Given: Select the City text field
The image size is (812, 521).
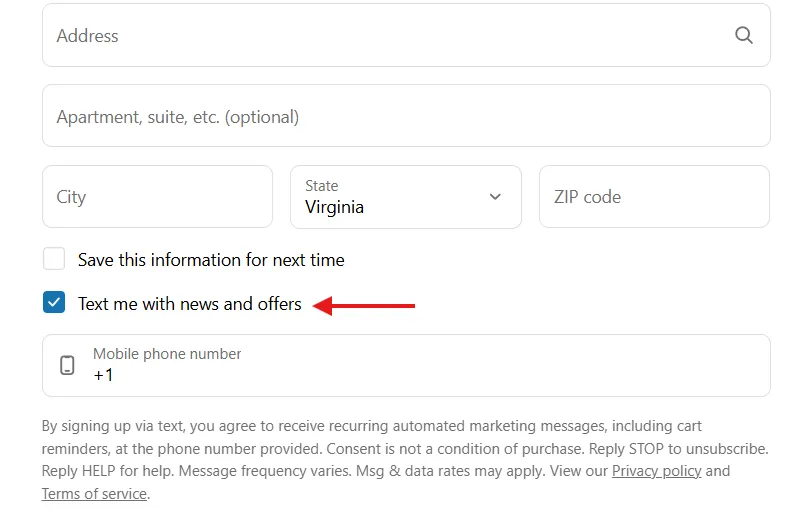Looking at the screenshot, I should click(157, 197).
